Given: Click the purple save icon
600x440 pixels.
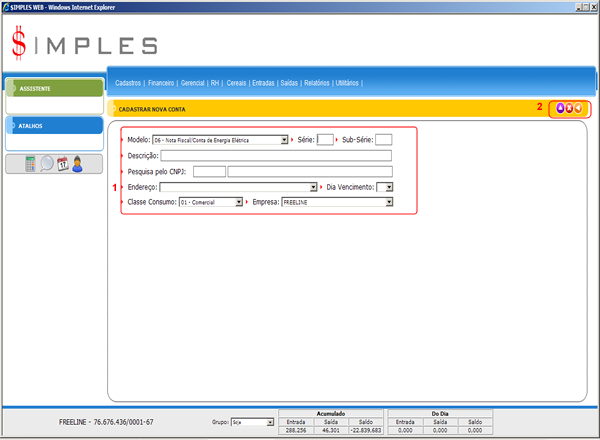Looking at the screenshot, I should click(x=560, y=108).
